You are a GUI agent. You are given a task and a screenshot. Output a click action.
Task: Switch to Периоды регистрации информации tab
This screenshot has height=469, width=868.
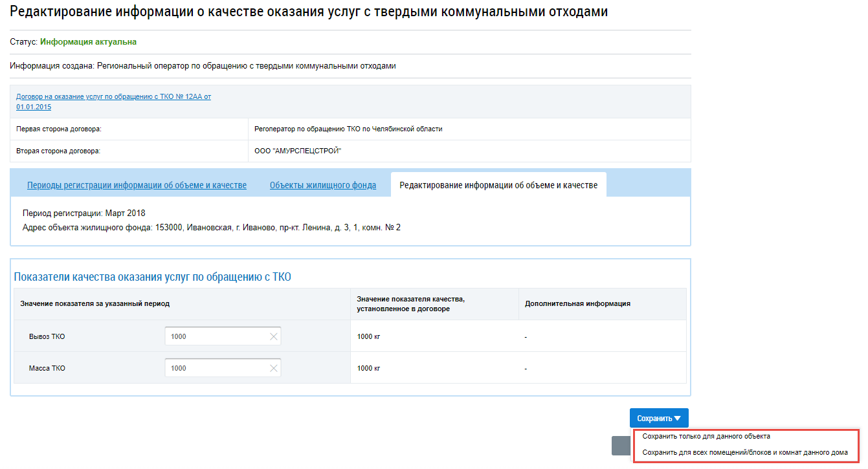137,185
